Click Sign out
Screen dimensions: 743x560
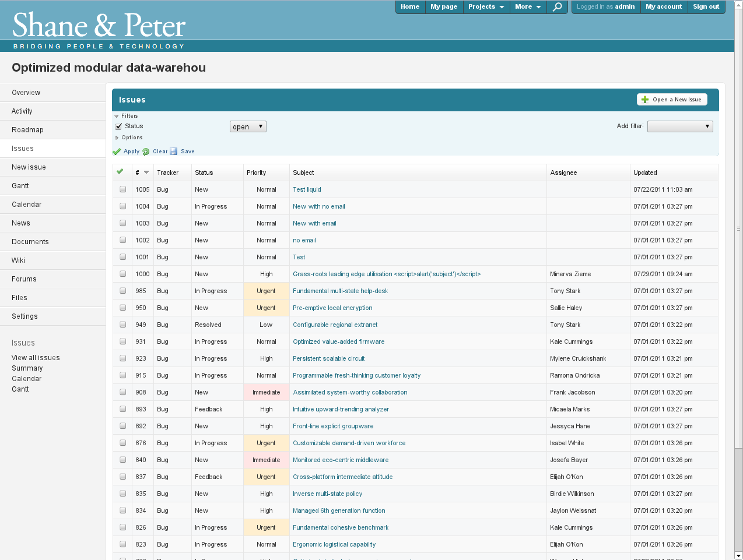click(706, 7)
